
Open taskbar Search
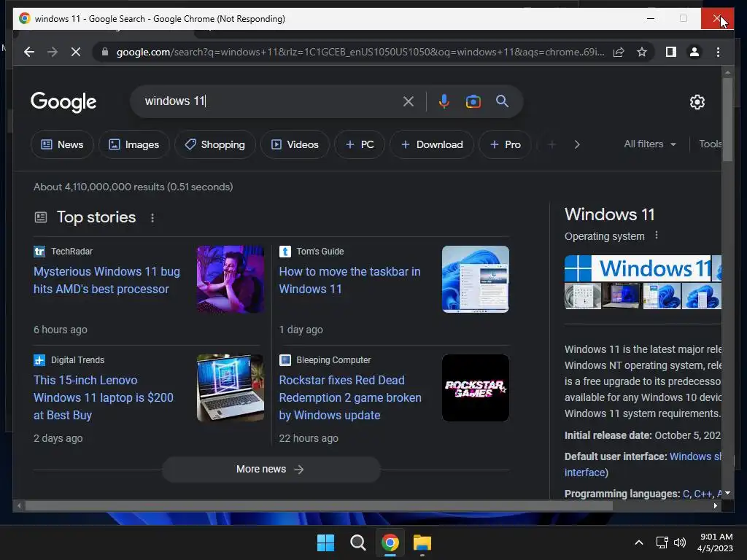pyautogui.click(x=357, y=542)
